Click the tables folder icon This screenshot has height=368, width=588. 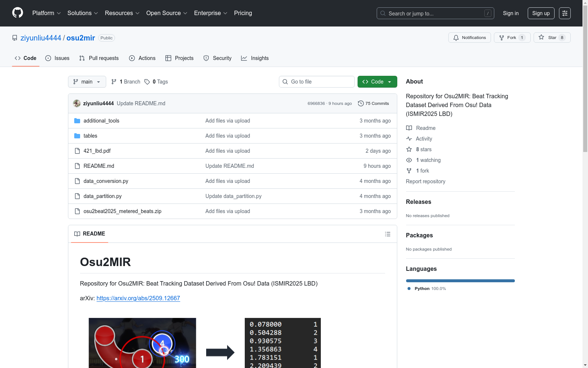[x=77, y=136]
